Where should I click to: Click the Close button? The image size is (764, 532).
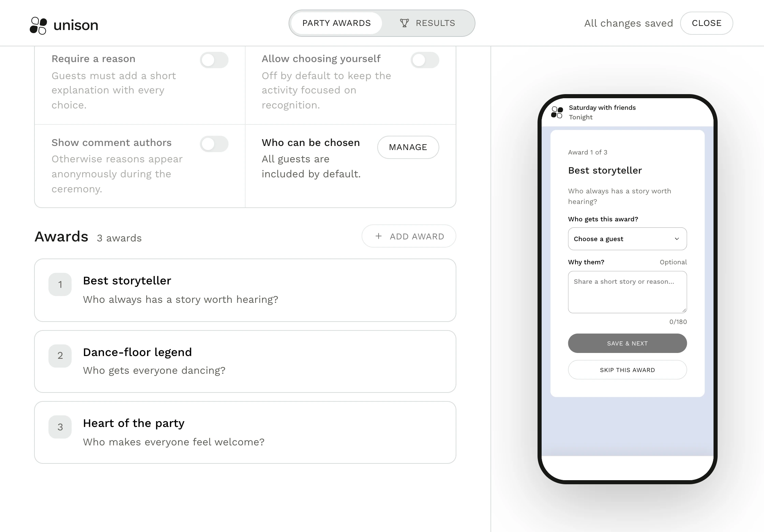pyautogui.click(x=706, y=23)
